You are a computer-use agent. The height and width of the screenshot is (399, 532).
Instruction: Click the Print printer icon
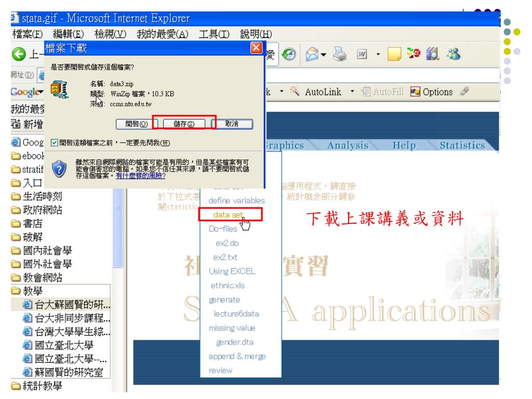click(340, 54)
